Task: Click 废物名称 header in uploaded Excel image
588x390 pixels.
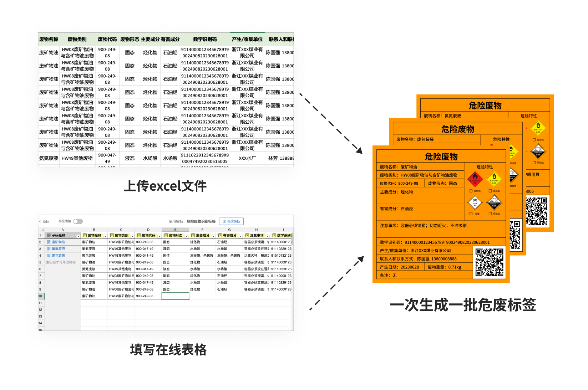Action: [x=49, y=39]
